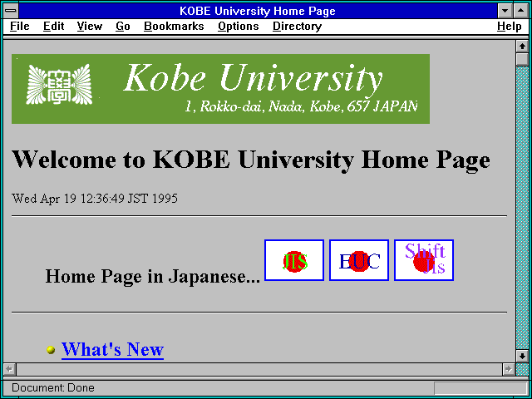The height and width of the screenshot is (399, 532).
Task: Open the Bookmarks menu
Action: coord(174,27)
